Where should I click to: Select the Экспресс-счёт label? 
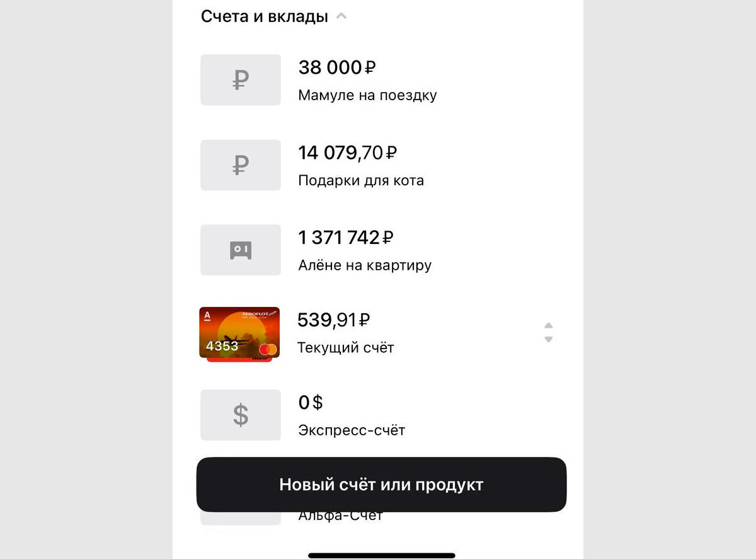pos(352,430)
